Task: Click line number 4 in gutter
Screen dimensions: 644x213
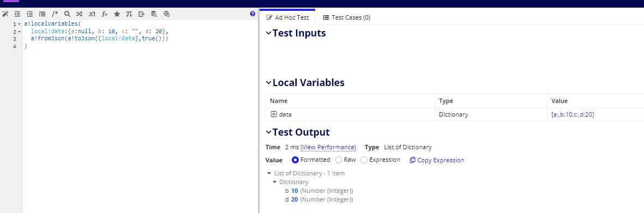Action: click(x=15, y=46)
